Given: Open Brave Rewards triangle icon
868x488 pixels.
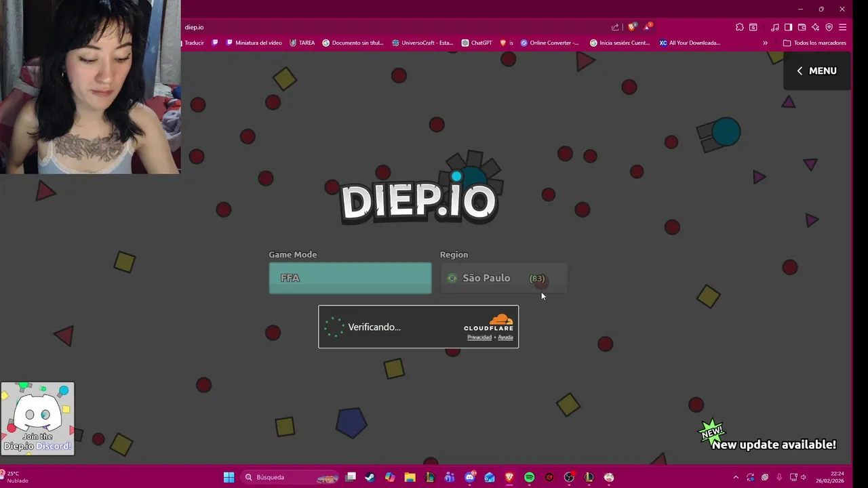Looking at the screenshot, I should click(x=648, y=27).
